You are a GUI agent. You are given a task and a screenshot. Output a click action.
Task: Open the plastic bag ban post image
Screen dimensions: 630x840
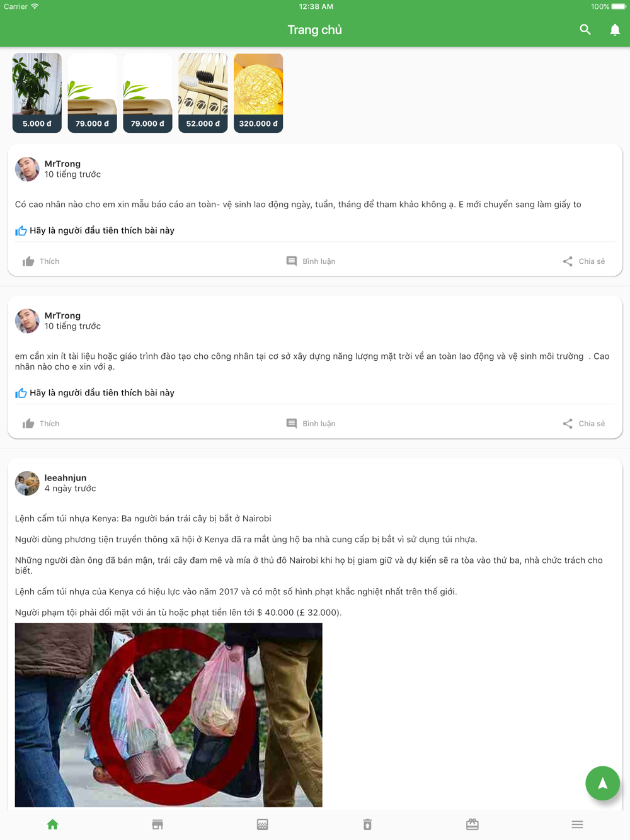[169, 715]
